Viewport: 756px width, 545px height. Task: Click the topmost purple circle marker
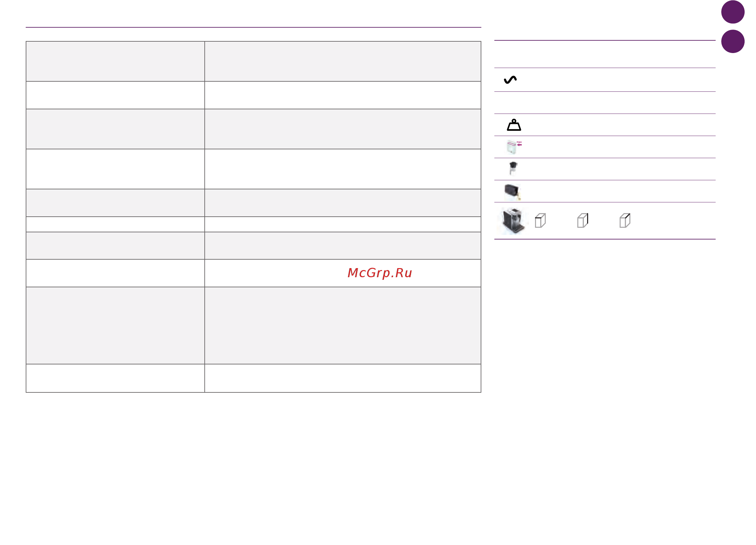click(733, 12)
